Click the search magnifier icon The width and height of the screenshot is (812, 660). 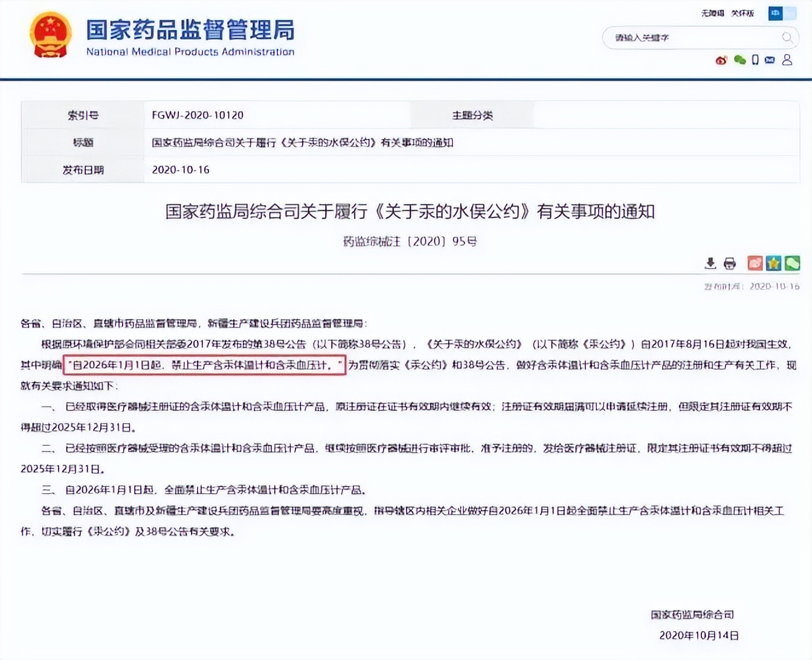point(787,37)
